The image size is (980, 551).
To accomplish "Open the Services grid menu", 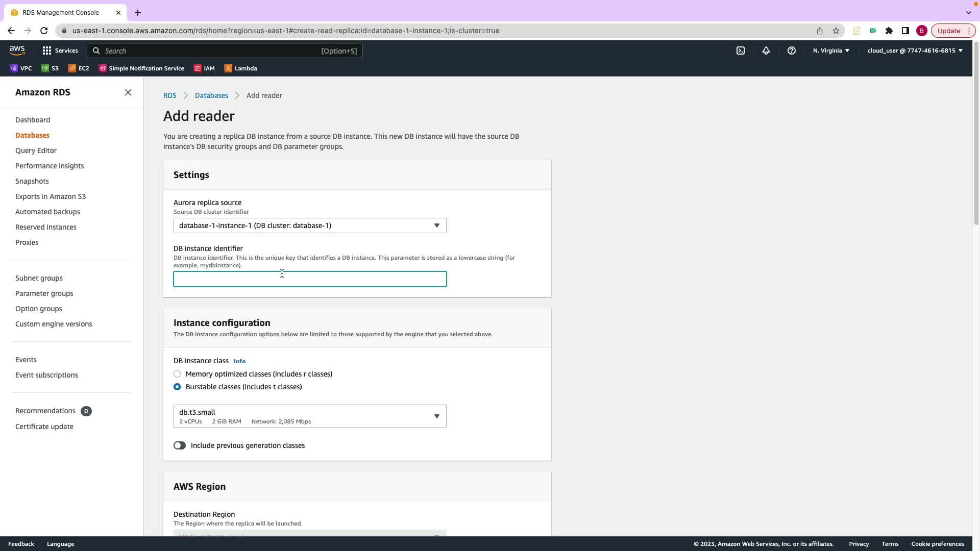I will click(60, 51).
